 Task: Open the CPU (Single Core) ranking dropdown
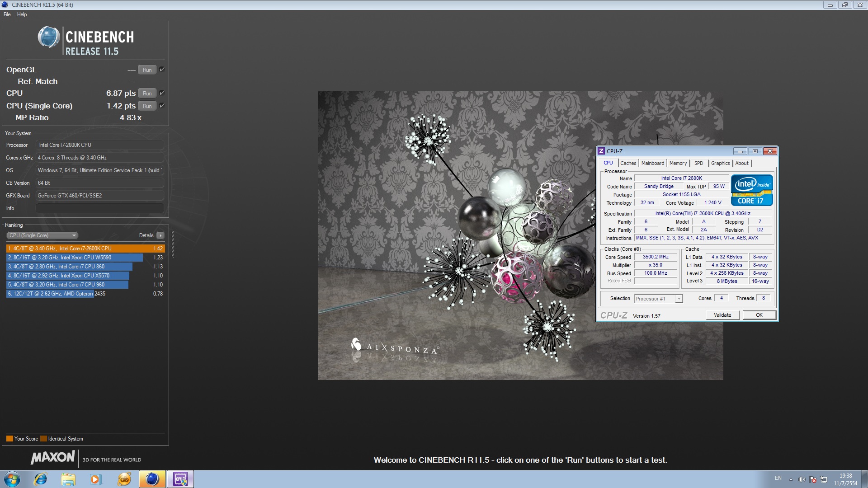coord(42,235)
